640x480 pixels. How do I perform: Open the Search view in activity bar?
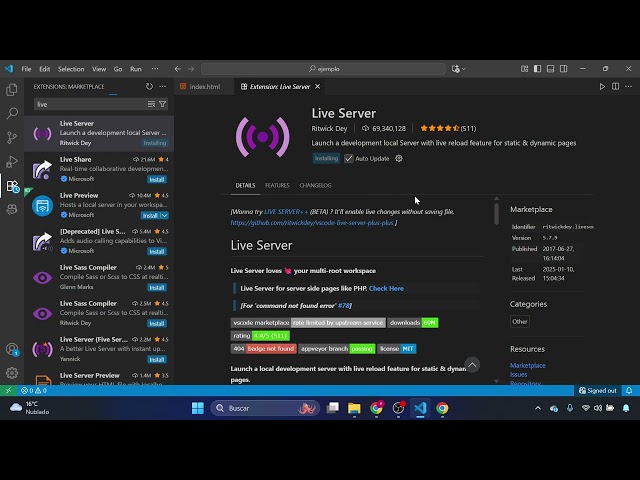(12, 113)
